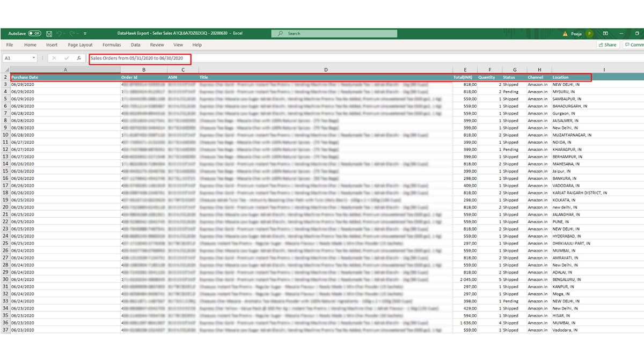644x362 pixels.
Task: Click the Save icon in the title bar
Action: [x=49, y=33]
